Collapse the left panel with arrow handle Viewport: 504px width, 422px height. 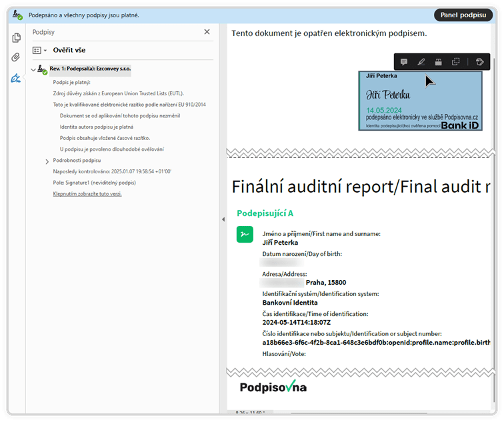click(x=223, y=219)
